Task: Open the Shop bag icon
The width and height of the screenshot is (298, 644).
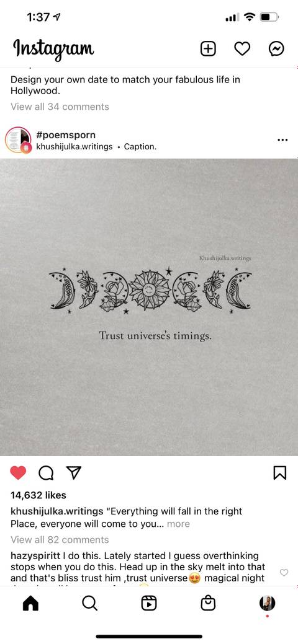Action: point(208,603)
